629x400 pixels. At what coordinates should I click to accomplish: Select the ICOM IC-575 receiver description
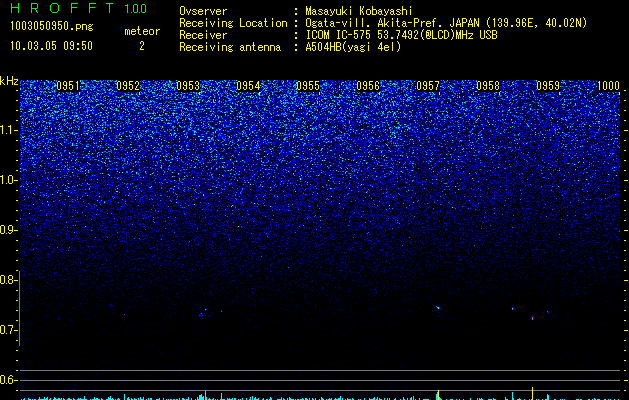(401, 35)
